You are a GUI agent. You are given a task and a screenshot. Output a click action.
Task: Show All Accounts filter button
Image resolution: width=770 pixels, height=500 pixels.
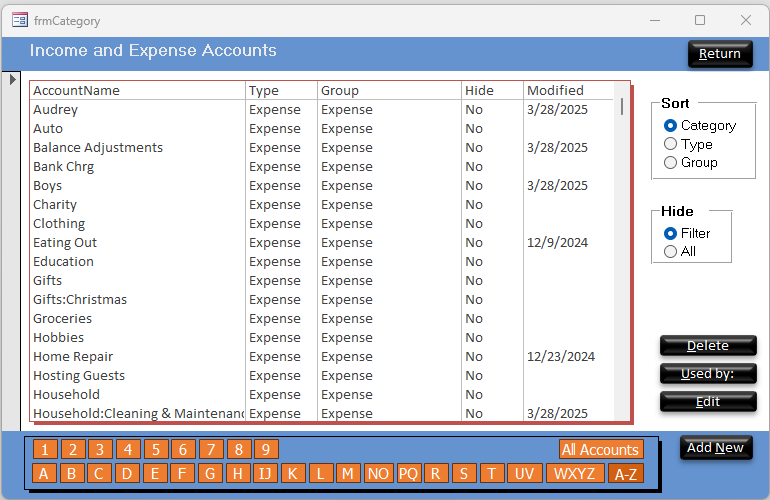click(x=601, y=449)
